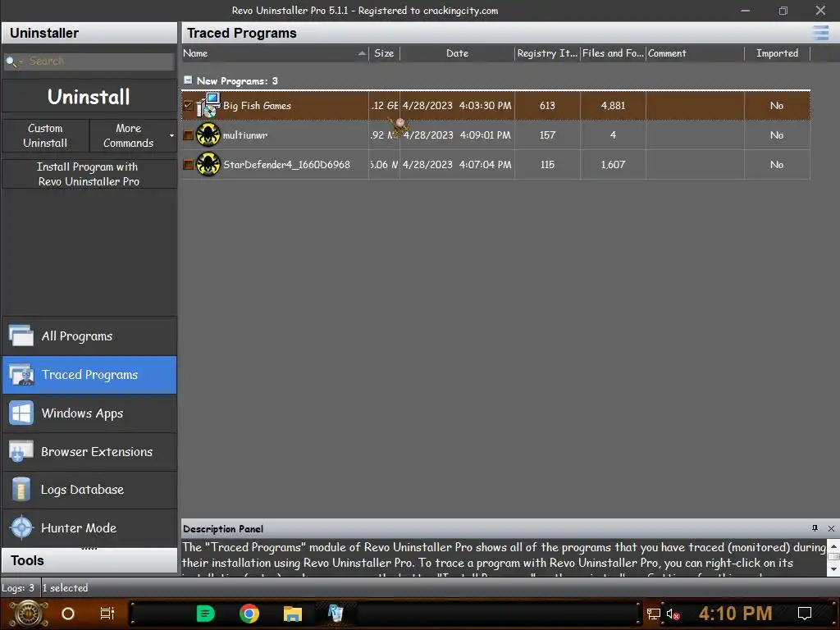Screen dimensions: 840x630
Task: Select the Big Fish Games name text
Action: (x=257, y=106)
